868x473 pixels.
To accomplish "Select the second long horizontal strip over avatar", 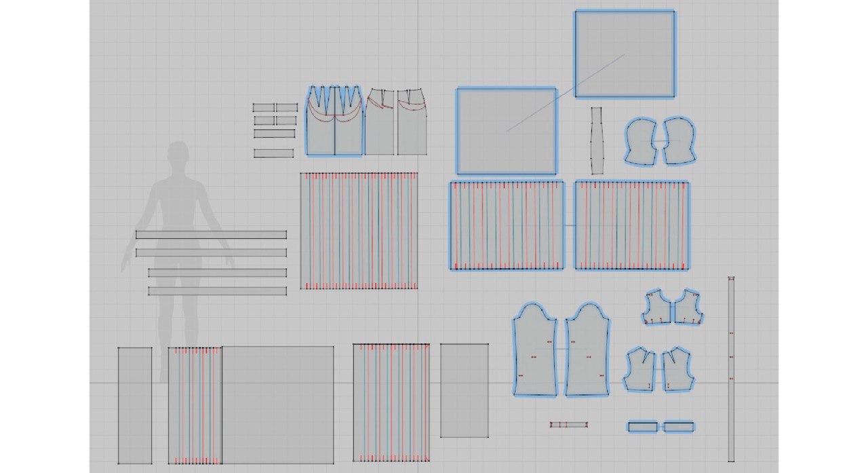I will click(211, 252).
